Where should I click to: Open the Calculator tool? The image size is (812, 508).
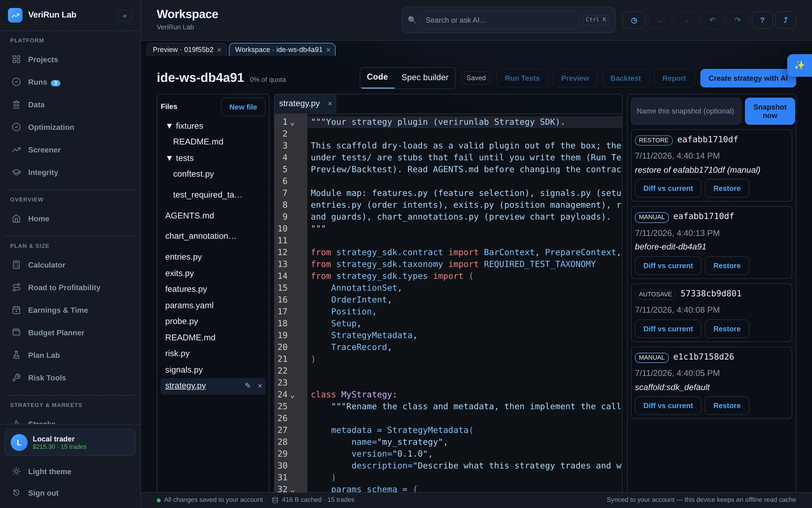click(70, 265)
